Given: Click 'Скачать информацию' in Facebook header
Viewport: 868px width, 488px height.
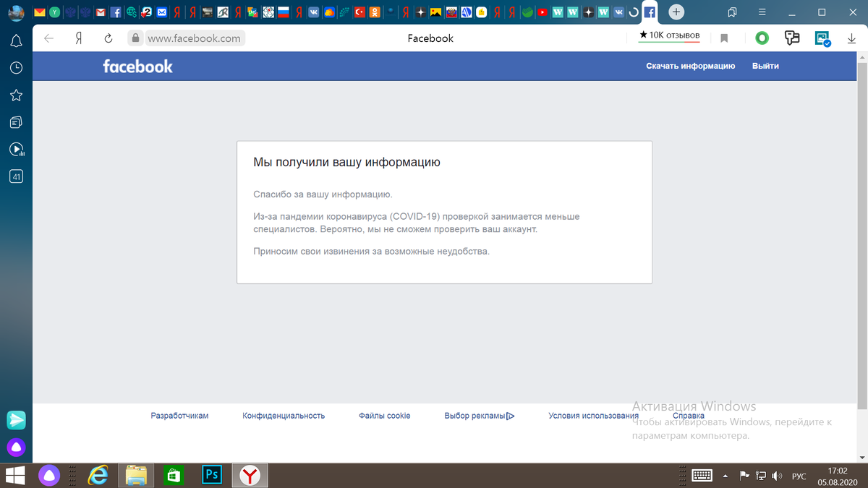Looking at the screenshot, I should (691, 66).
